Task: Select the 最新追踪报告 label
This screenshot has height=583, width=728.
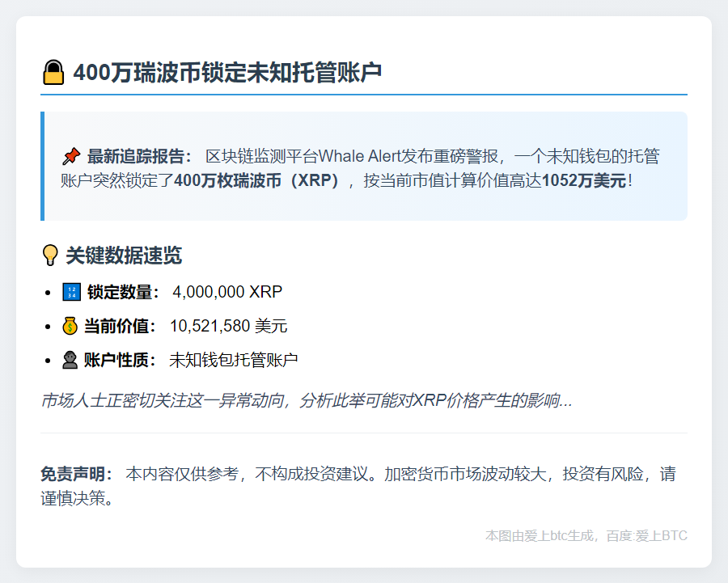Action: point(141,154)
